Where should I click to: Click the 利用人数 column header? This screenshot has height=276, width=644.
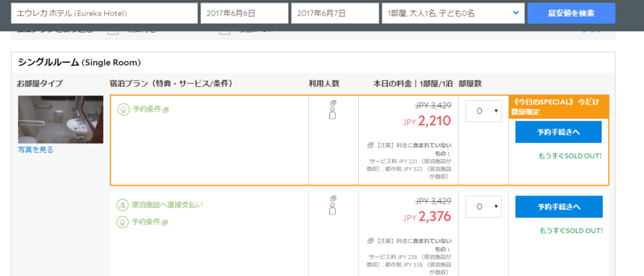pyautogui.click(x=324, y=84)
